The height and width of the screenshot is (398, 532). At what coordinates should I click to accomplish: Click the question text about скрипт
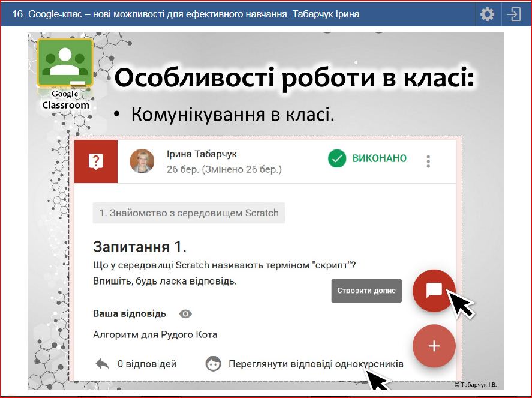(x=224, y=265)
